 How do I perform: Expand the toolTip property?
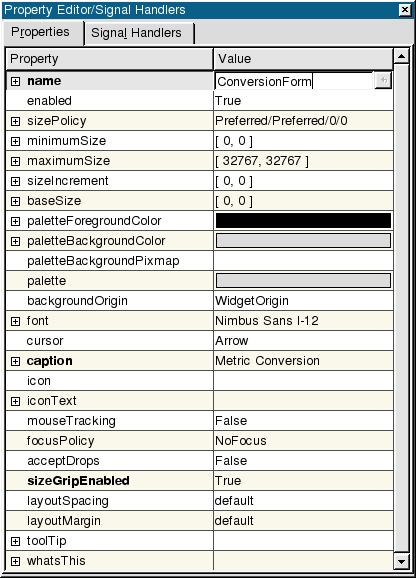coord(15,541)
